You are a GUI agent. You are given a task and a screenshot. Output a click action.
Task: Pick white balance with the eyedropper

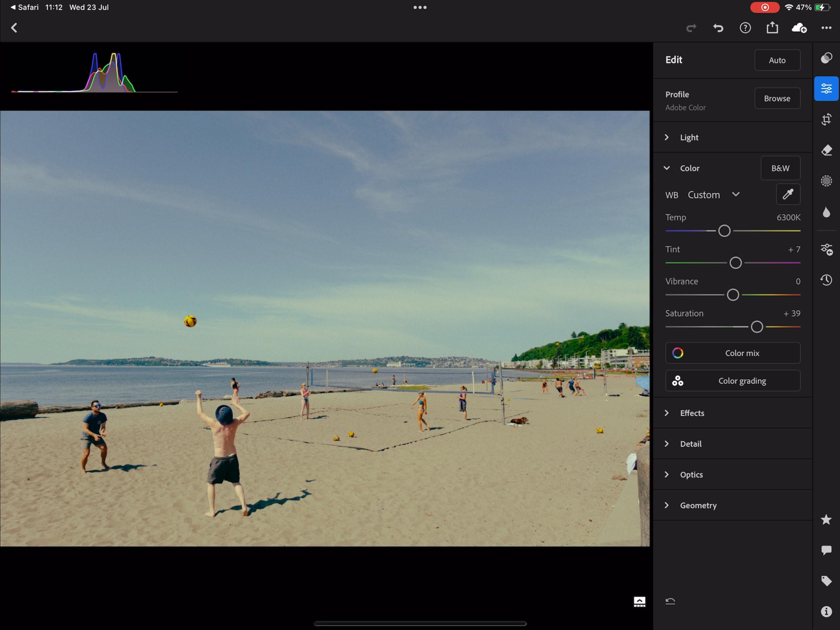(x=788, y=194)
